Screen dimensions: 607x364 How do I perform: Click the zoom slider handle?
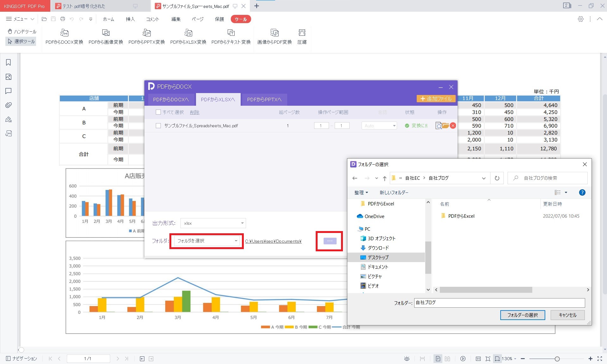(x=557, y=359)
